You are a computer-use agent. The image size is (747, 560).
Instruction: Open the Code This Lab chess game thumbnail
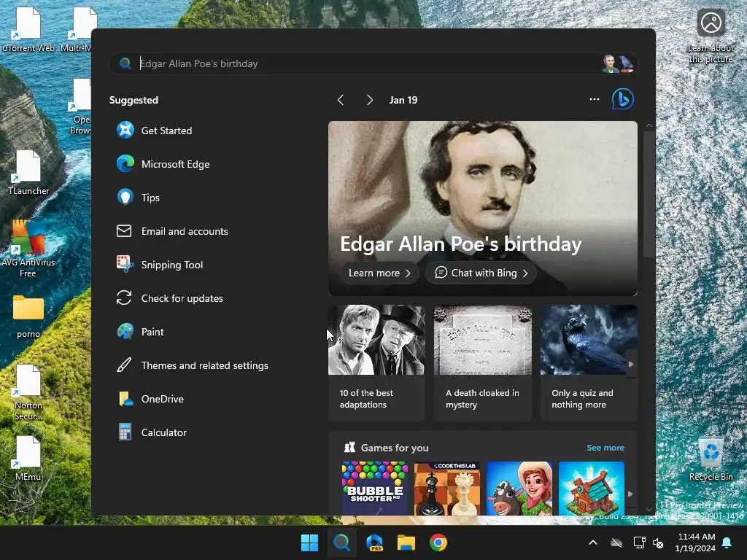click(x=447, y=488)
